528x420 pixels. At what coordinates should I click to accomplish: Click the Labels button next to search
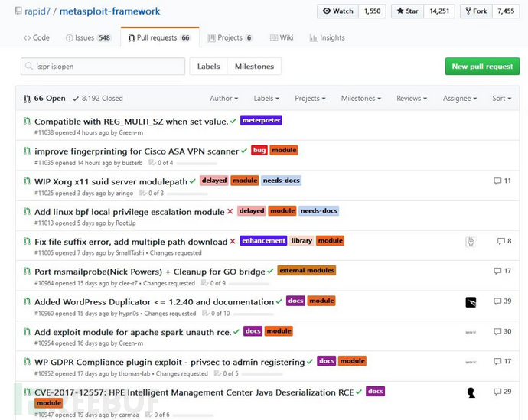[x=208, y=67]
